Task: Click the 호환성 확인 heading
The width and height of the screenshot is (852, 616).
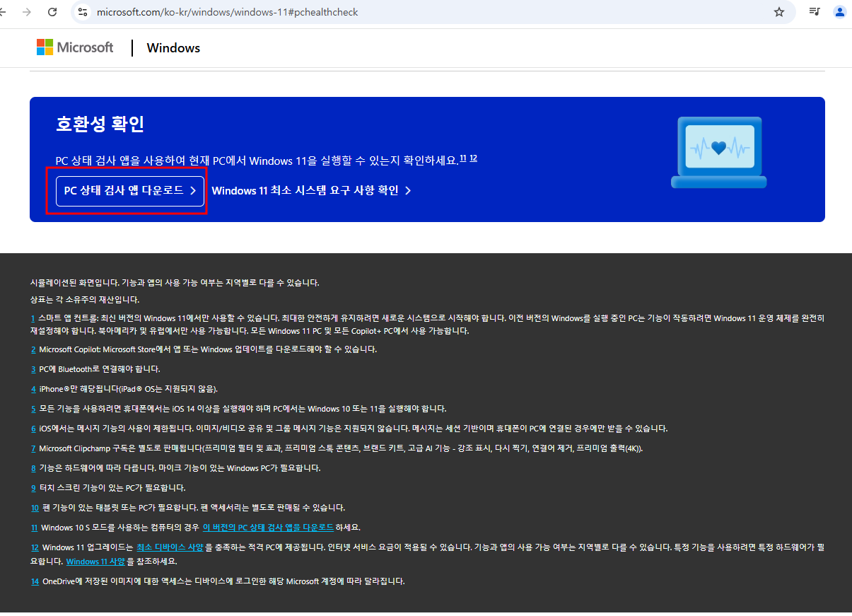Action: (100, 124)
